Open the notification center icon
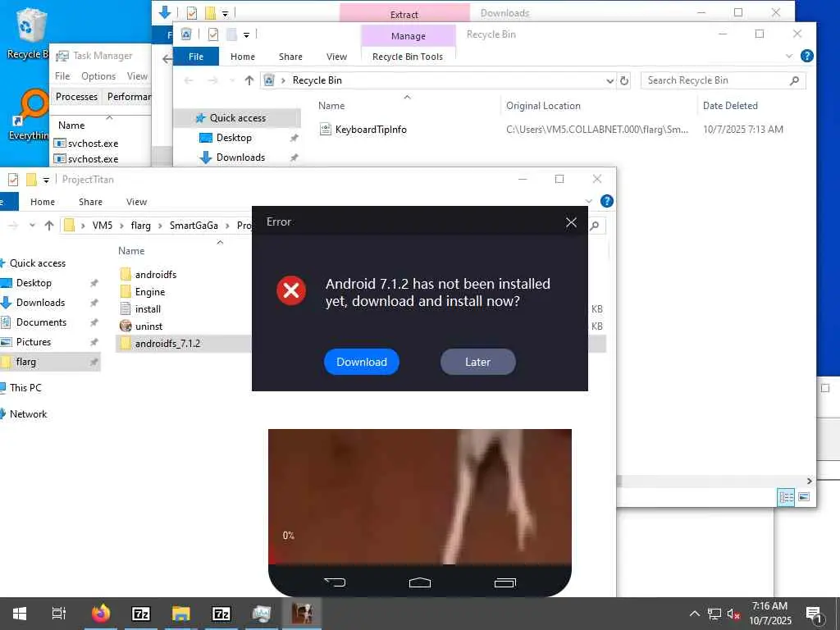Viewport: 840px width, 630px height. (x=814, y=614)
